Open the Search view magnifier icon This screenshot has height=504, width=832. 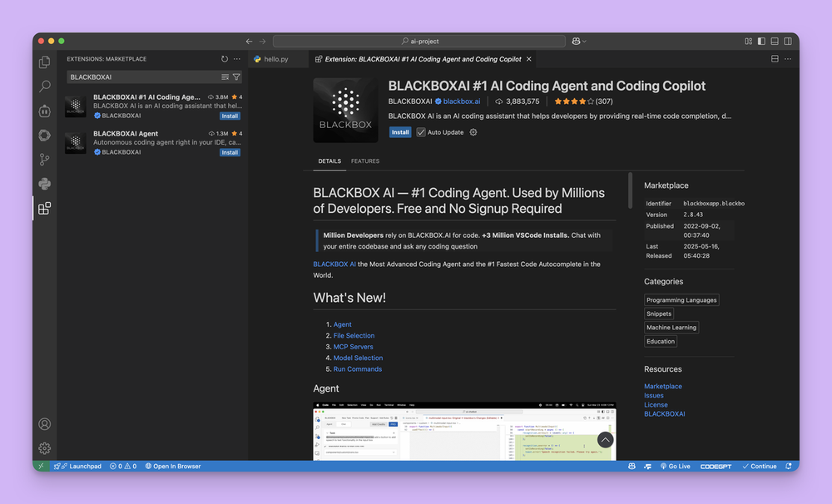[45, 86]
